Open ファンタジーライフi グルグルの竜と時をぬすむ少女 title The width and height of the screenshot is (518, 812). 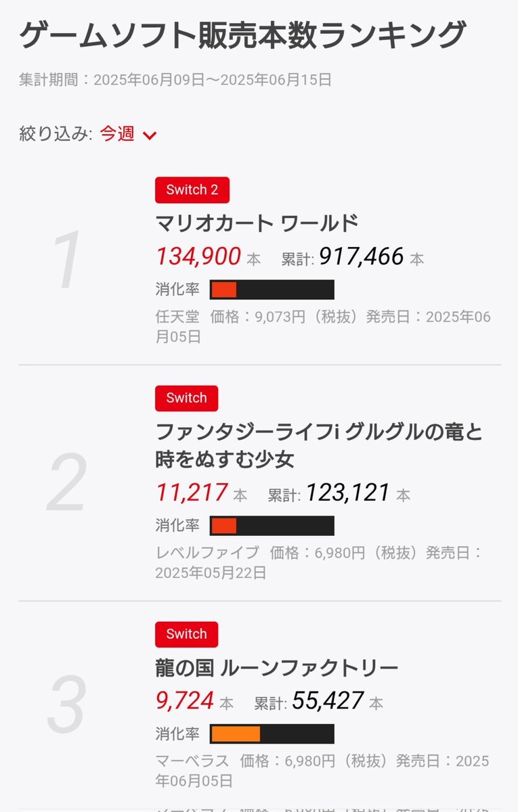coord(319,445)
